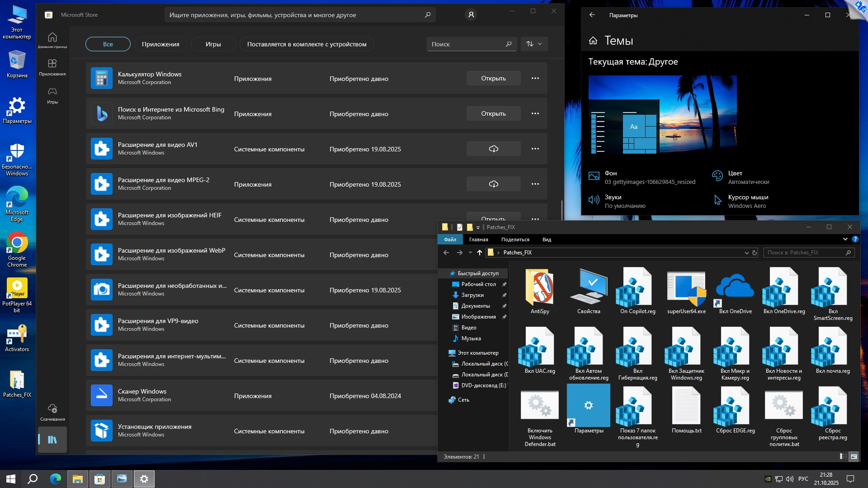Select the Игры filter pill

pos(213,44)
